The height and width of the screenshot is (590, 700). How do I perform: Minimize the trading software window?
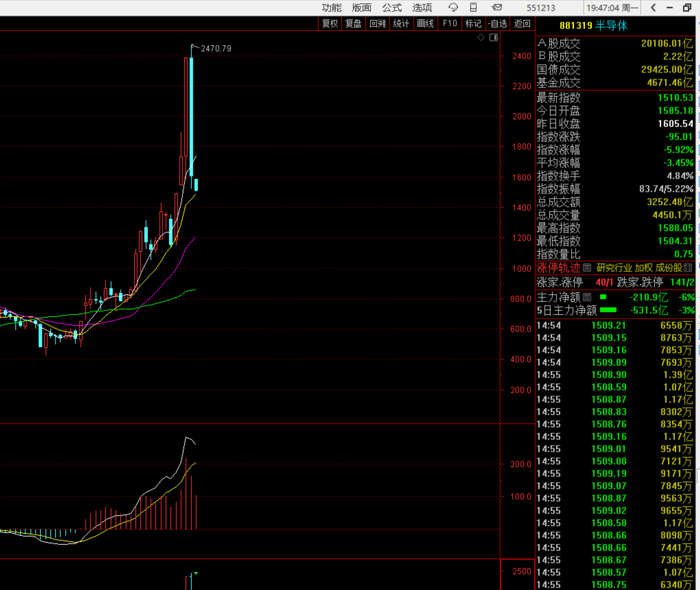pos(670,8)
